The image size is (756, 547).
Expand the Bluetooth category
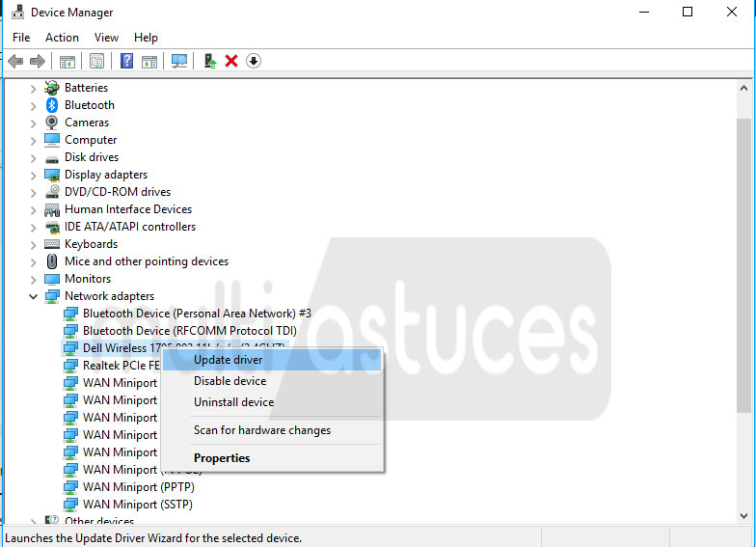tap(34, 105)
